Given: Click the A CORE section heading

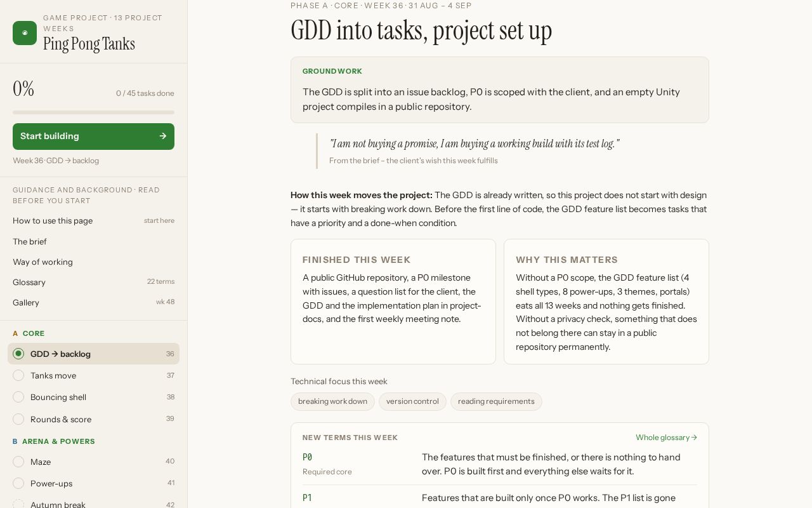Looking at the screenshot, I should coord(29,333).
